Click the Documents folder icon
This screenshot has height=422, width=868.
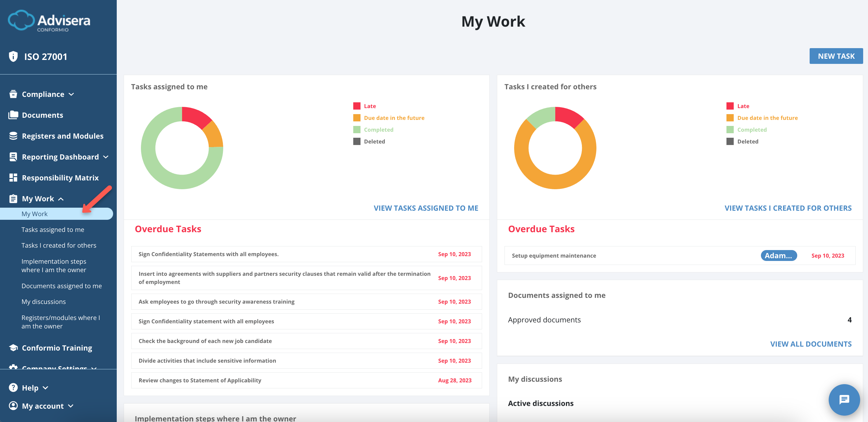coord(13,115)
